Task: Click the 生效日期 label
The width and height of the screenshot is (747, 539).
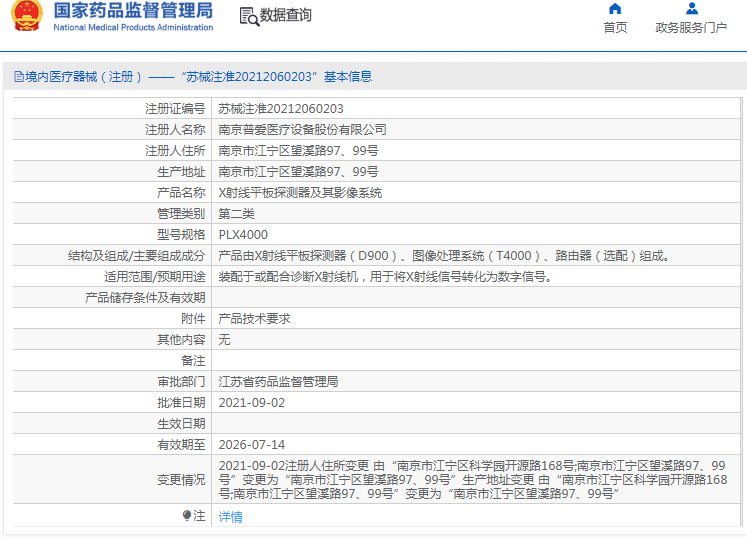Action: pos(181,424)
